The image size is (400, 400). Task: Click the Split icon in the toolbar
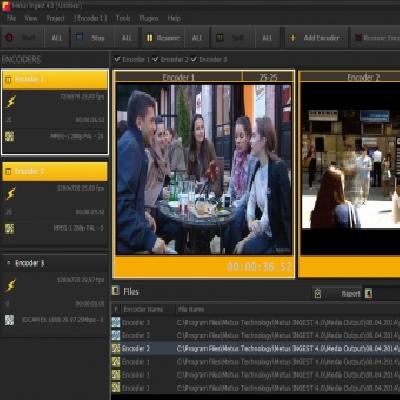tap(220, 38)
